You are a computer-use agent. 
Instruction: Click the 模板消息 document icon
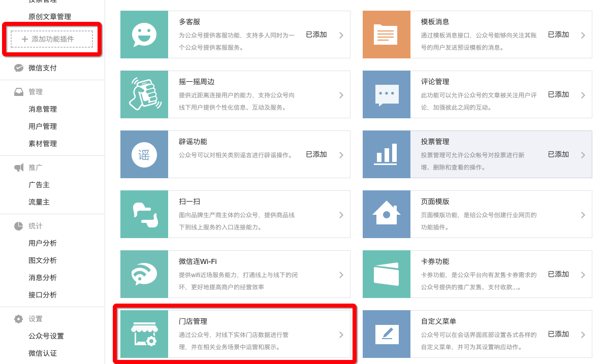387,35
